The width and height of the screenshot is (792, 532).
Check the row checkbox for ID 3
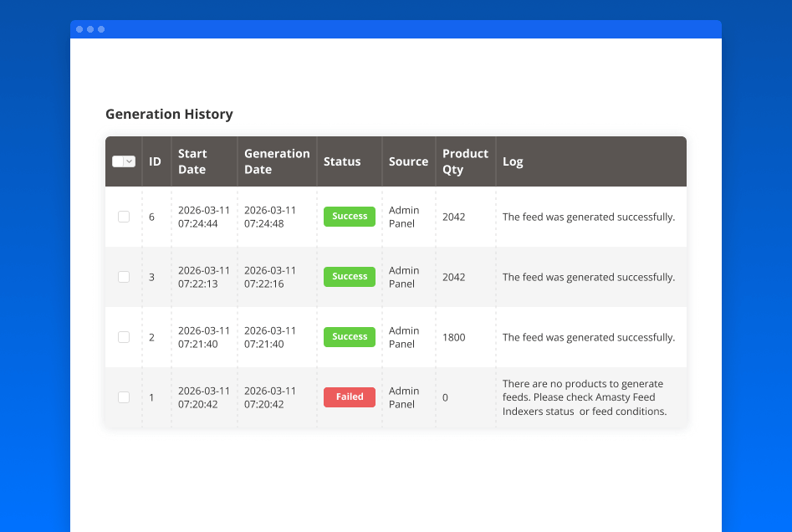(x=123, y=276)
